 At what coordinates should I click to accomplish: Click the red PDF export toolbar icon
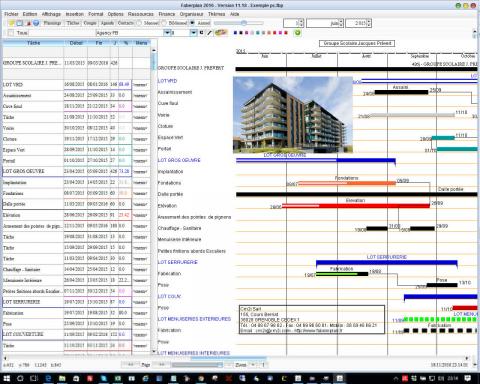pyautogui.click(x=28, y=23)
